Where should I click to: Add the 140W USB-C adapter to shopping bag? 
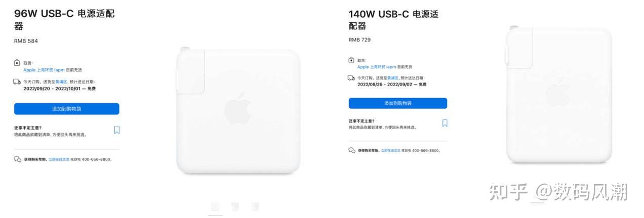click(398, 103)
